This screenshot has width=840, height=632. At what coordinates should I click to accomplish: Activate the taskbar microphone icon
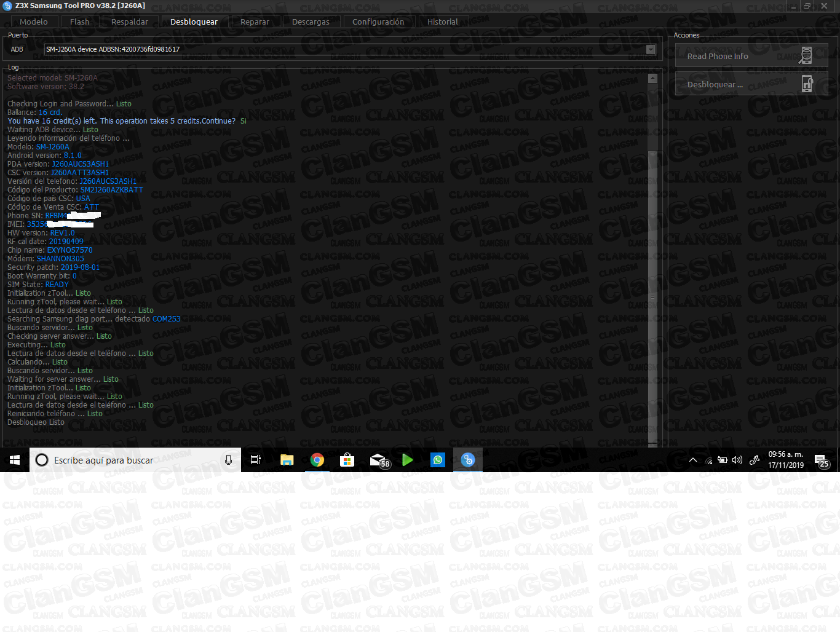pos(229,460)
